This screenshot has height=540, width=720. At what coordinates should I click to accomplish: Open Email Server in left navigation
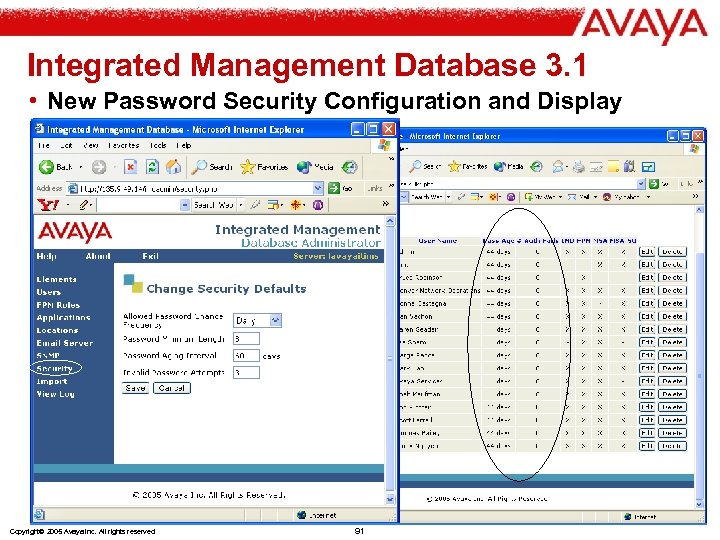65,343
